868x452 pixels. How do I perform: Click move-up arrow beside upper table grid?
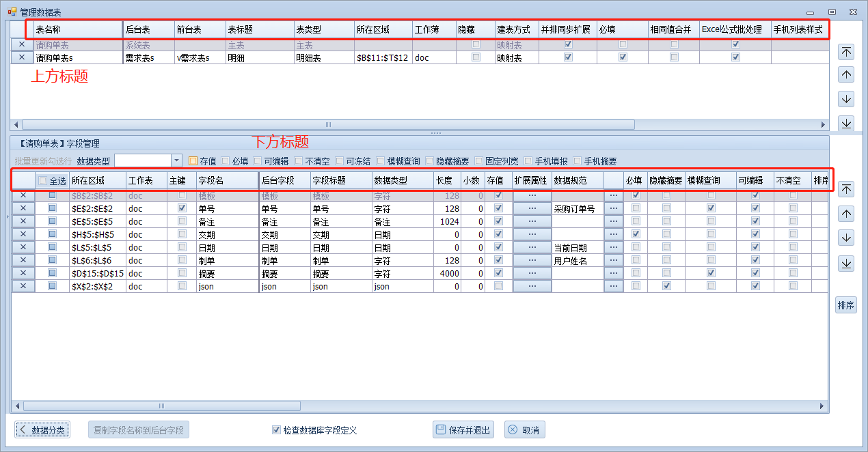point(846,75)
